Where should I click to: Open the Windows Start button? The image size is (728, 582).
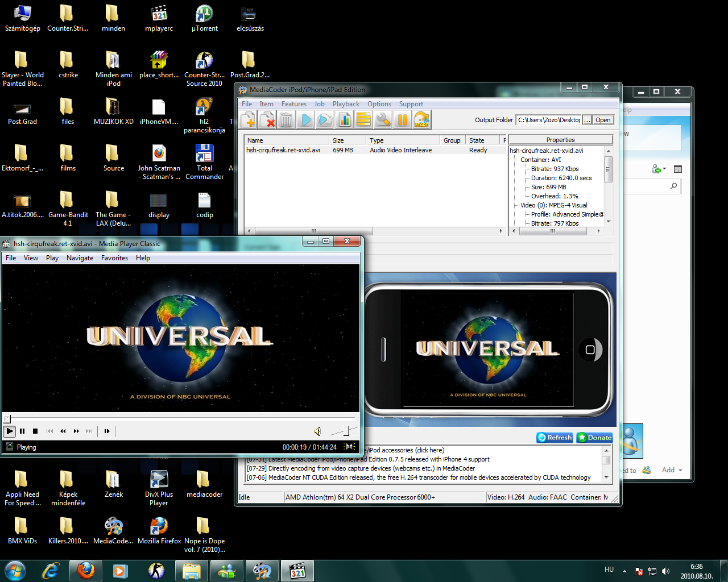[15, 570]
